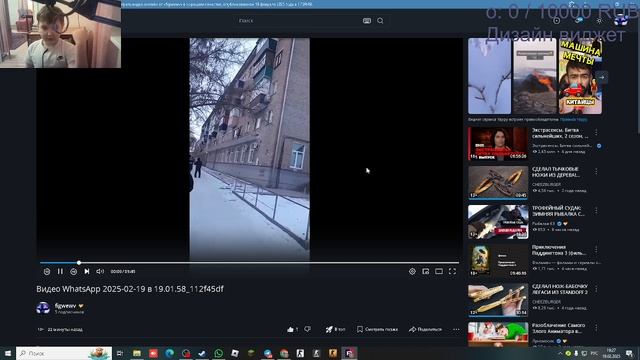Click the 'Трофейный судак' fishing thumbnail image
This screenshot has width=640, height=360.
[498, 222]
